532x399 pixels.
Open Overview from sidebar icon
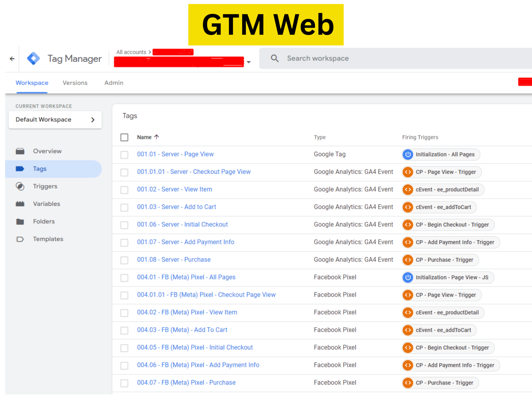click(20, 151)
